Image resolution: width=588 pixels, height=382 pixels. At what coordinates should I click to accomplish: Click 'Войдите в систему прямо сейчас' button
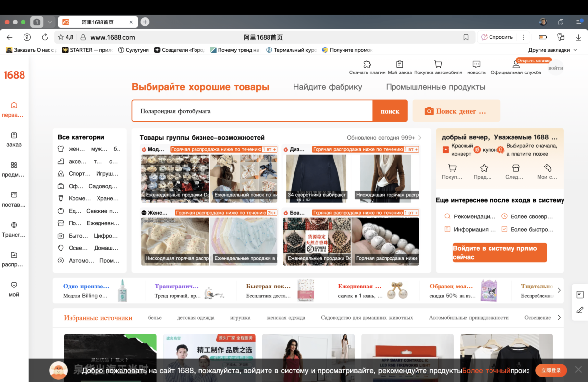coord(500,253)
